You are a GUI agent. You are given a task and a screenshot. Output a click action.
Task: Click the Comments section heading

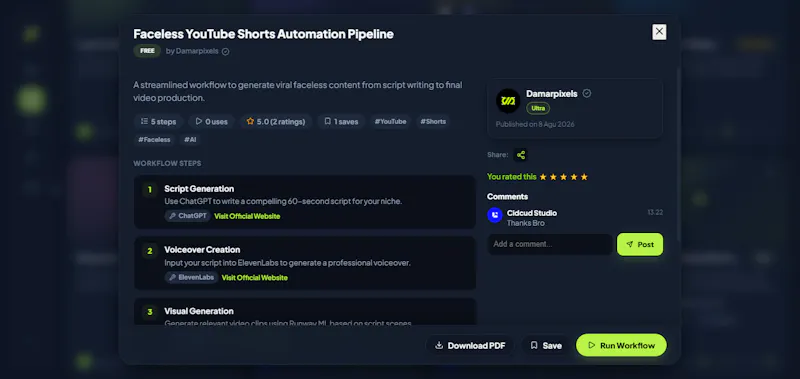[x=507, y=197]
